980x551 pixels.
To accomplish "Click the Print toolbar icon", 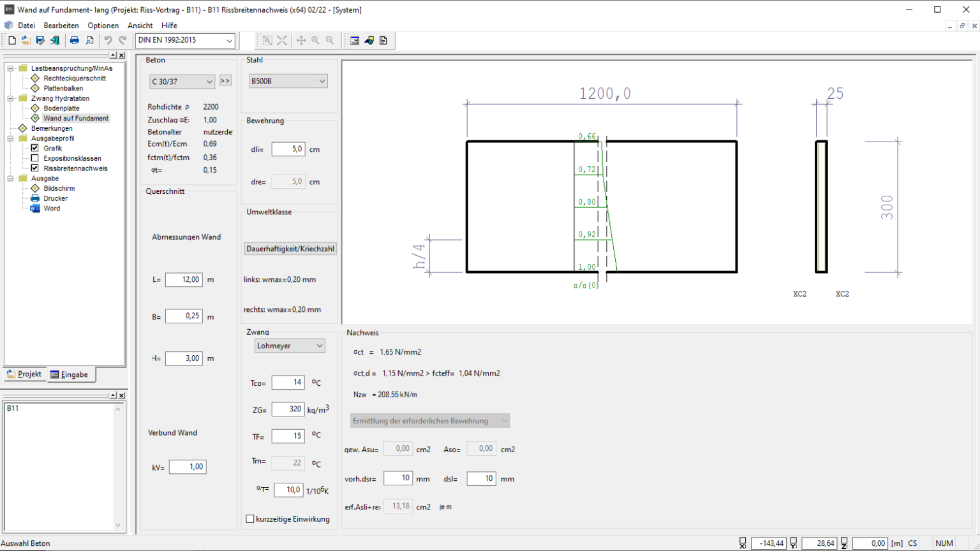I will click(x=75, y=40).
